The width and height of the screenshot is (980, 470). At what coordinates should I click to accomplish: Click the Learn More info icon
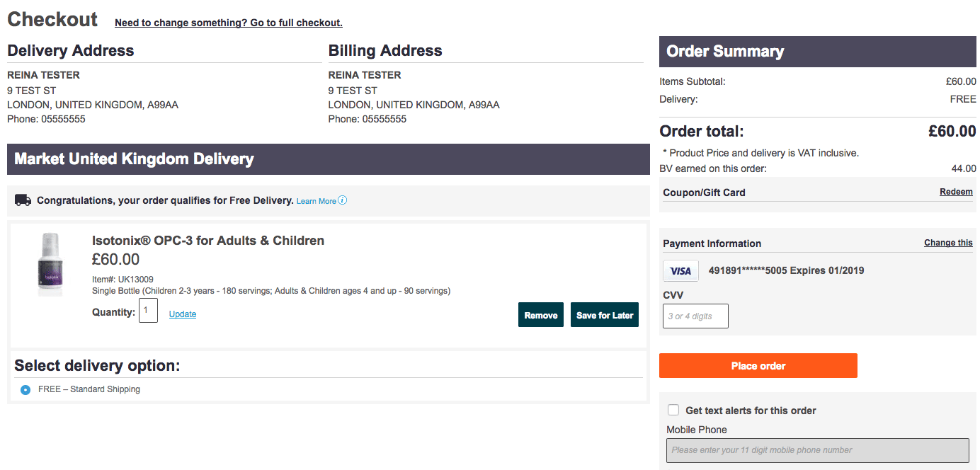(x=343, y=200)
